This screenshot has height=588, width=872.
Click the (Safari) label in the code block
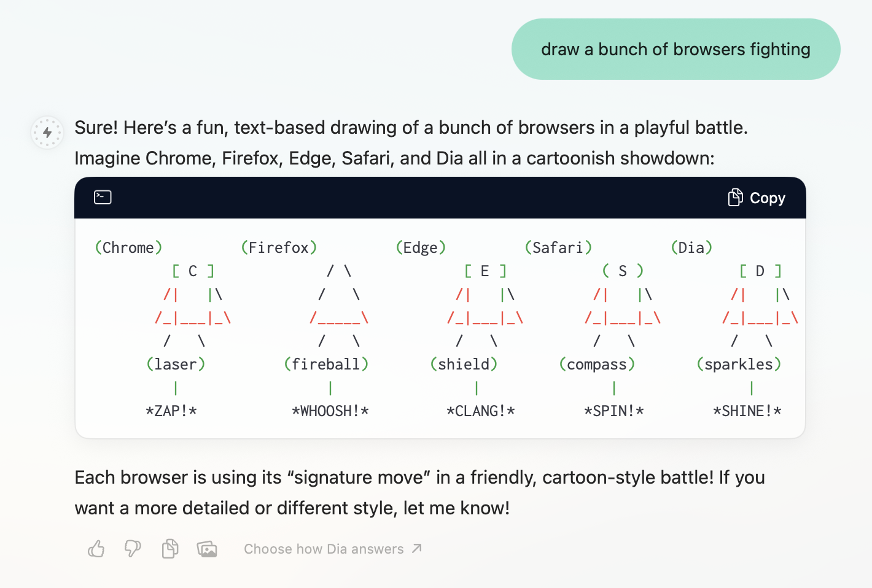coord(558,247)
